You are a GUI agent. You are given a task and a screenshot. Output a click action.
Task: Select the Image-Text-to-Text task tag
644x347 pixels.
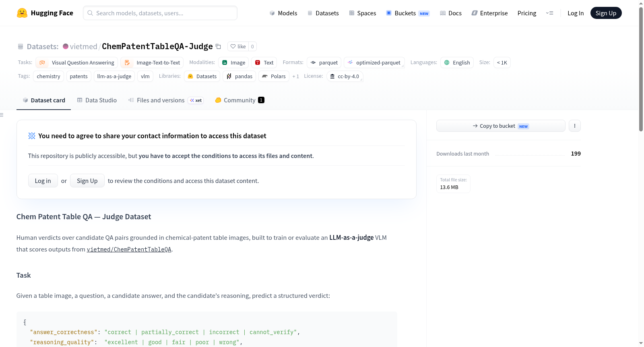[152, 62]
